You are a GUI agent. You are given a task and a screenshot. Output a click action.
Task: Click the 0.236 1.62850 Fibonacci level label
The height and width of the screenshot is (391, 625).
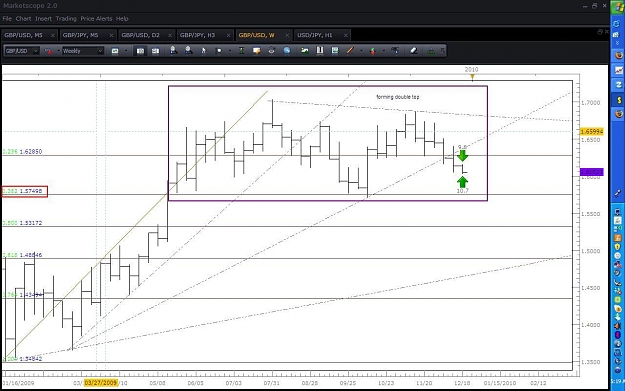(x=22, y=151)
